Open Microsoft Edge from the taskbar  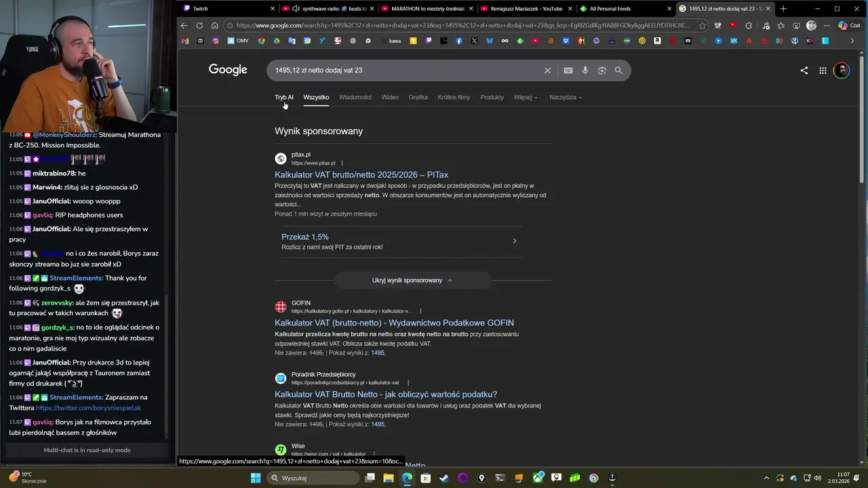click(x=407, y=478)
